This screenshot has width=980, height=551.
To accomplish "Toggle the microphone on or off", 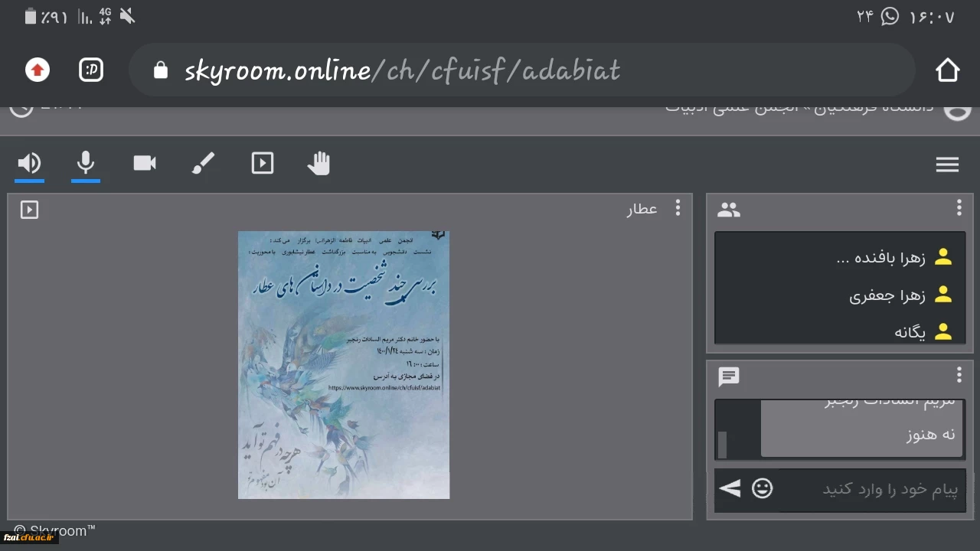I will click(x=86, y=163).
